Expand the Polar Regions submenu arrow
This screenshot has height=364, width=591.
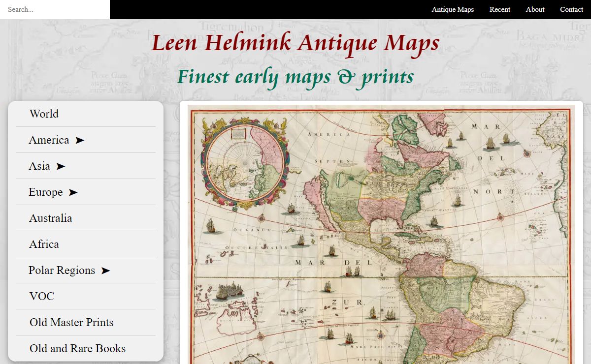pos(105,271)
